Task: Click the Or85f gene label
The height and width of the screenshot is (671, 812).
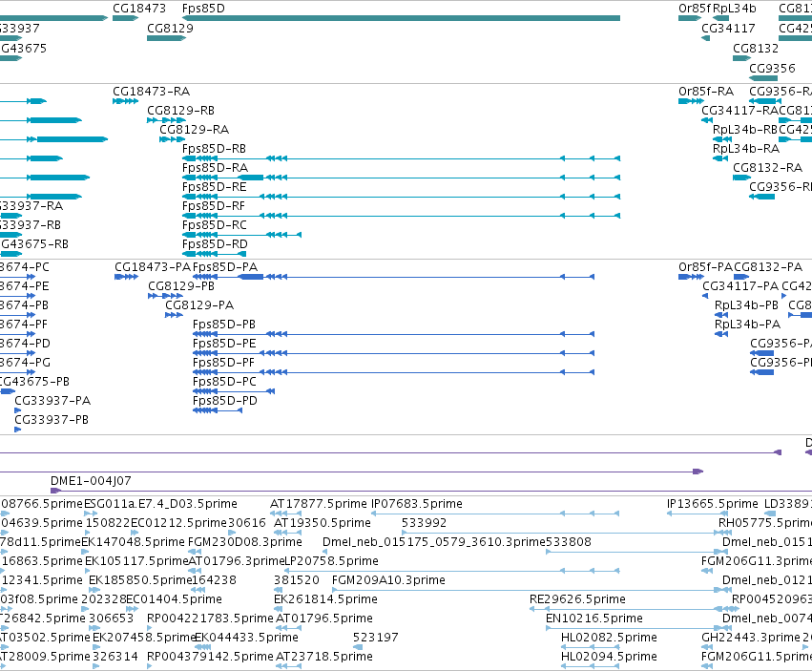Action: [x=695, y=9]
